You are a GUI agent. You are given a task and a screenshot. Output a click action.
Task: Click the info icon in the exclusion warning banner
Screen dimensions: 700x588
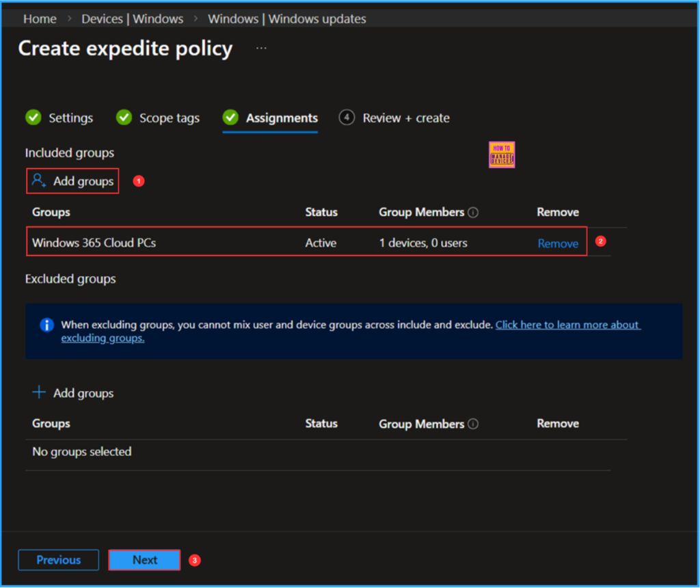point(46,325)
